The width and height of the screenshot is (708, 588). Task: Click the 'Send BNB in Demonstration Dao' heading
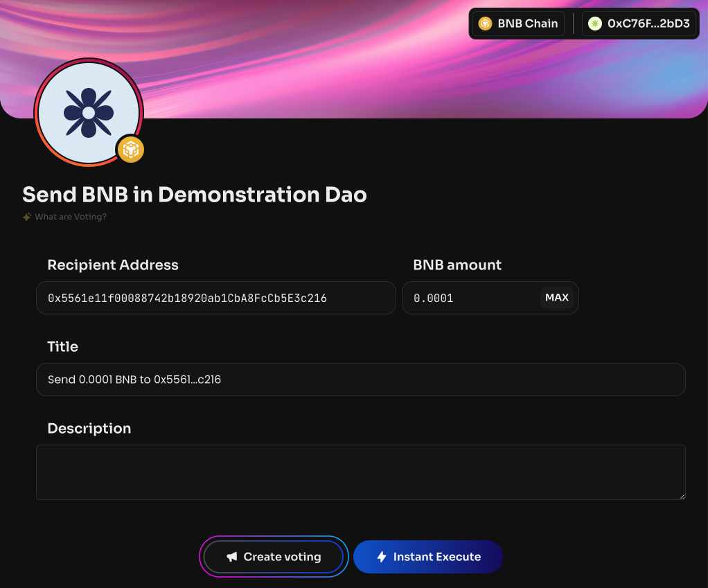(195, 195)
